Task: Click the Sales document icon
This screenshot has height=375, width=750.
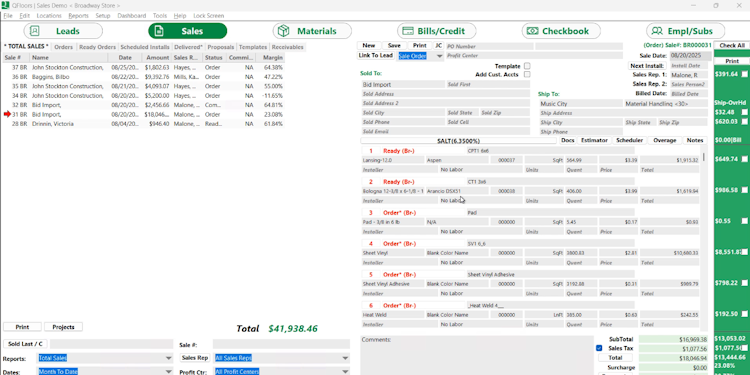Action: [x=160, y=31]
